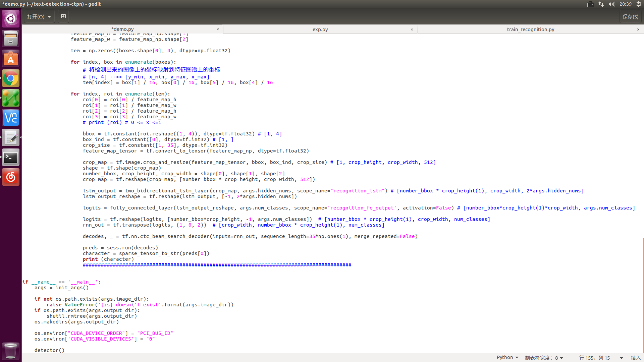This screenshot has width=644, height=362.
Task: Open the system power settings gear
Action: (639, 4)
